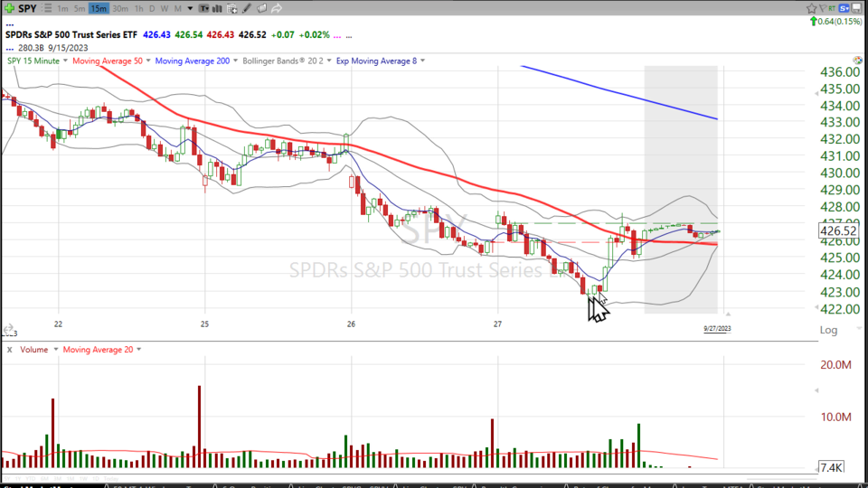Open the blue S dropdown button

pos(844,8)
